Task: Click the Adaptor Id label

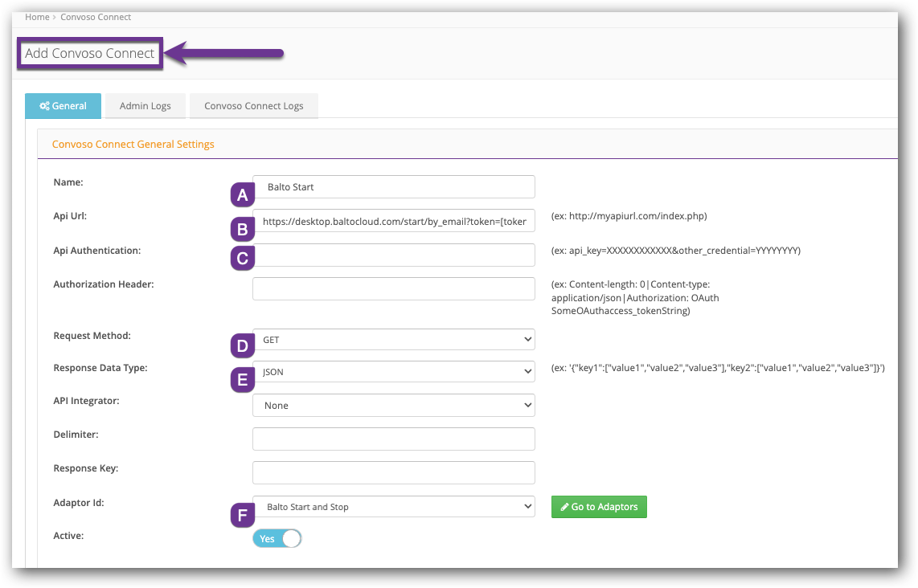Action: pyautogui.click(x=79, y=503)
